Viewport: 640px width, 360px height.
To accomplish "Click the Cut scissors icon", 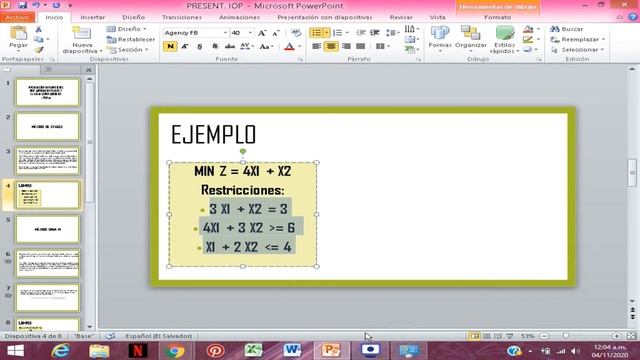I will (38, 29).
